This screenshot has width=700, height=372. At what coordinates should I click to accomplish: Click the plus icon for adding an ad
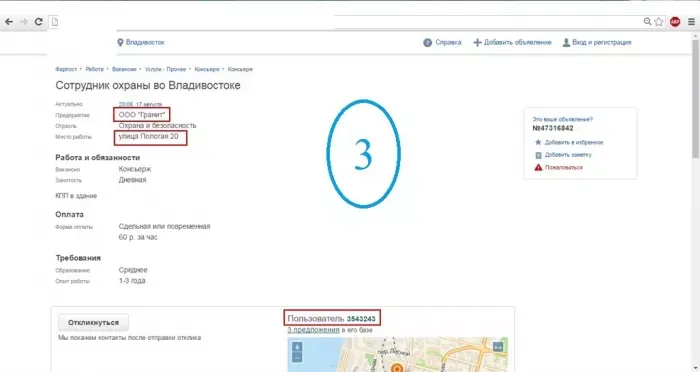(x=477, y=42)
